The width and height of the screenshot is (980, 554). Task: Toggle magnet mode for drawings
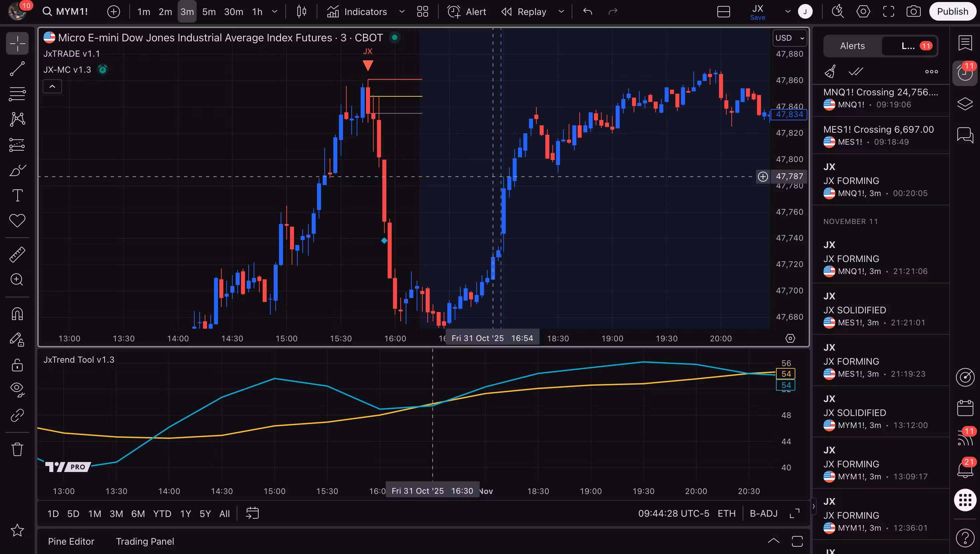tap(17, 314)
